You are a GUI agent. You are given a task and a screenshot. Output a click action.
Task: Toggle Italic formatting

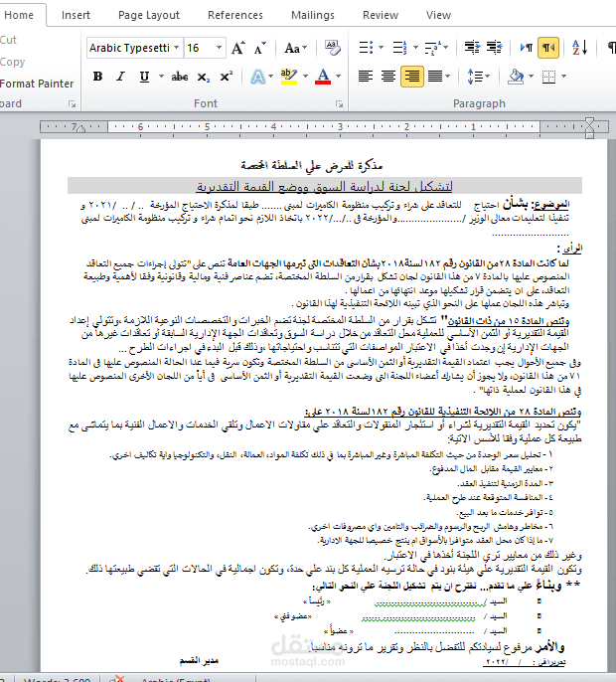coord(120,77)
